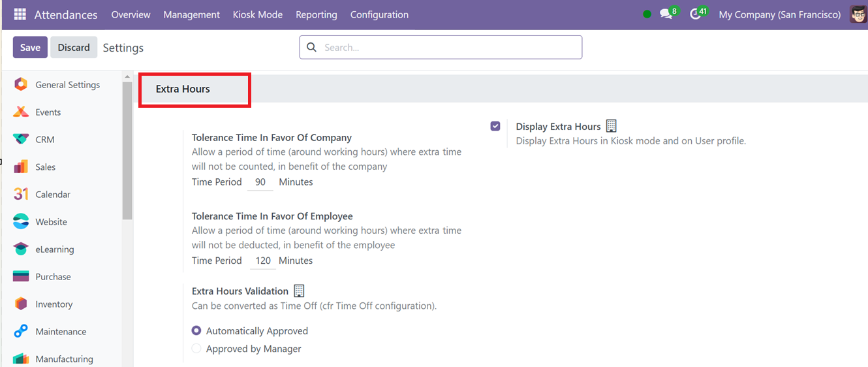Click the Settings search field

(441, 47)
